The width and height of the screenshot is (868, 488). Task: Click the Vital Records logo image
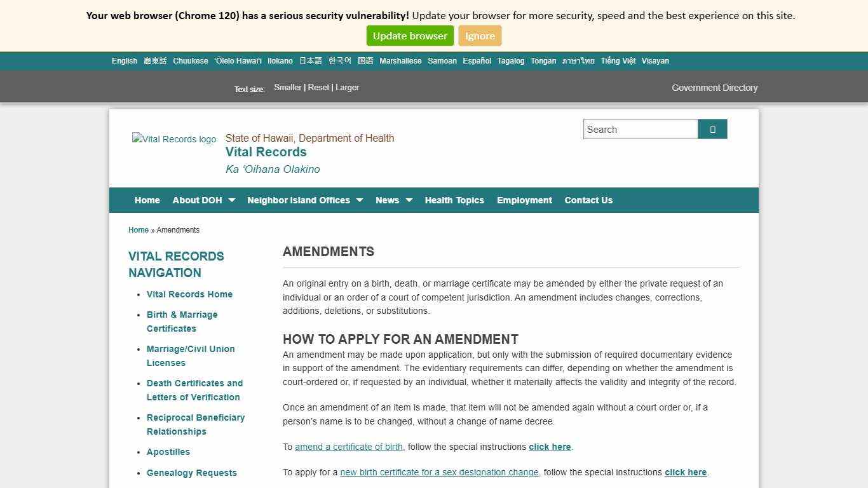pyautogui.click(x=174, y=139)
